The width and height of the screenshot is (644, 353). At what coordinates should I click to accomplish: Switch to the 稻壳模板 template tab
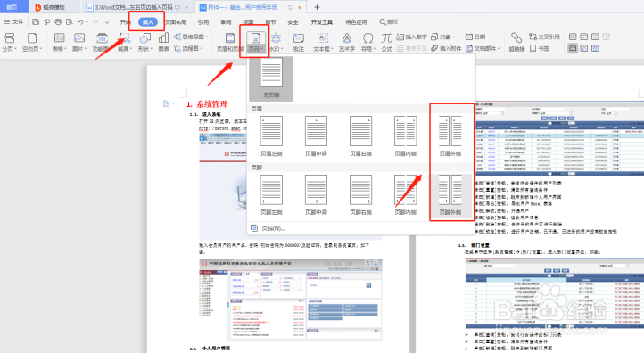[x=51, y=7]
